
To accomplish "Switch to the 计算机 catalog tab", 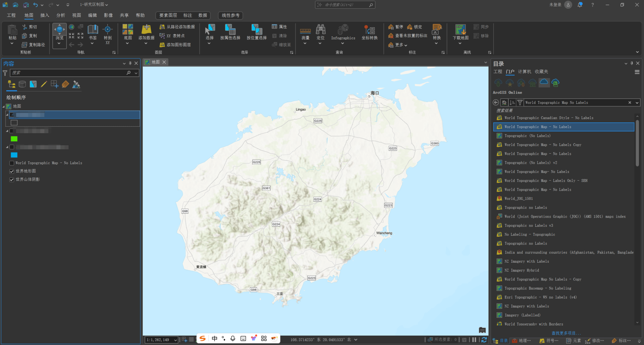I will tap(524, 72).
